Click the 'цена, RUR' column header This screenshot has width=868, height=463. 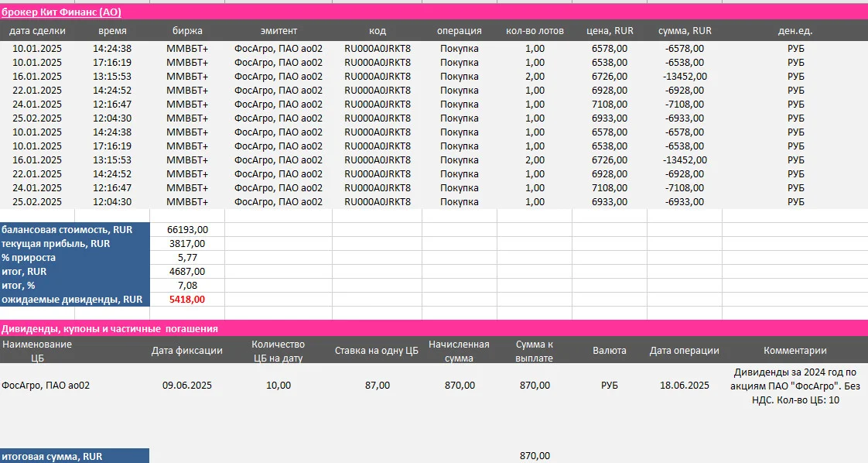(610, 31)
